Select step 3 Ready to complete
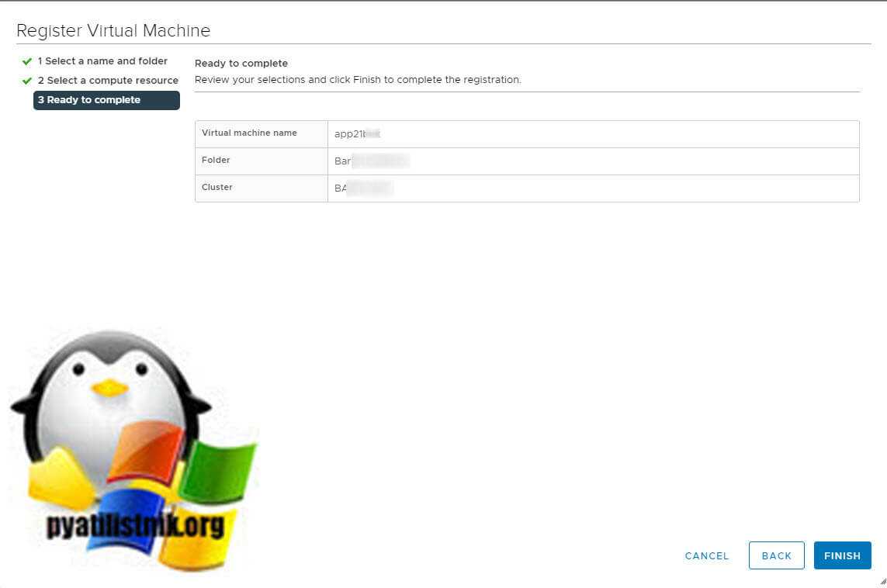887x588 pixels. (106, 100)
